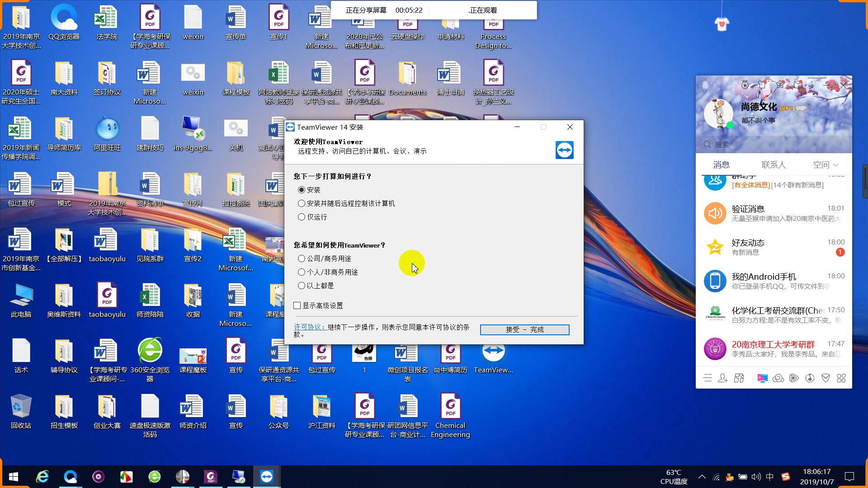The height and width of the screenshot is (488, 868).
Task: Open QQ Mail envelope icon at panel top
Action: pyautogui.click(x=798, y=85)
